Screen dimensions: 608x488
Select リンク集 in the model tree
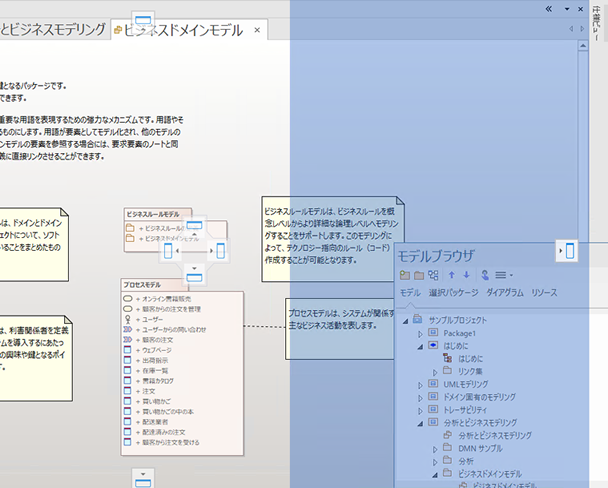[470, 371]
